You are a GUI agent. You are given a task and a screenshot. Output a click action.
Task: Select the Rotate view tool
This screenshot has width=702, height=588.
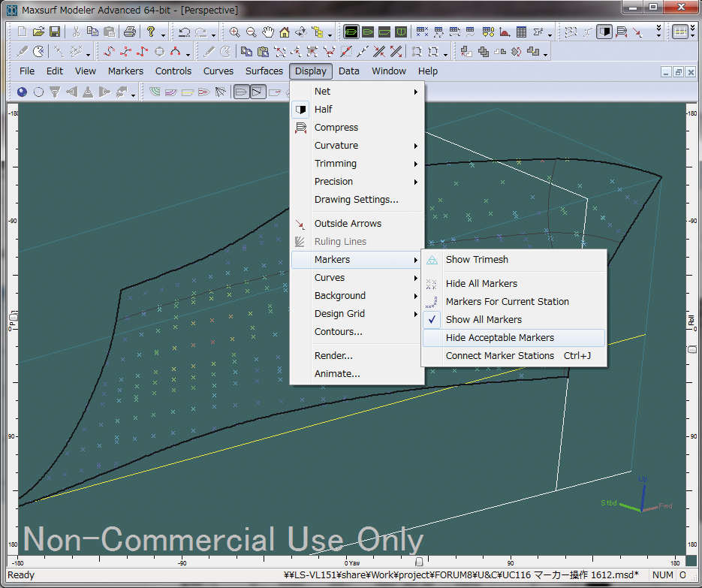click(301, 32)
